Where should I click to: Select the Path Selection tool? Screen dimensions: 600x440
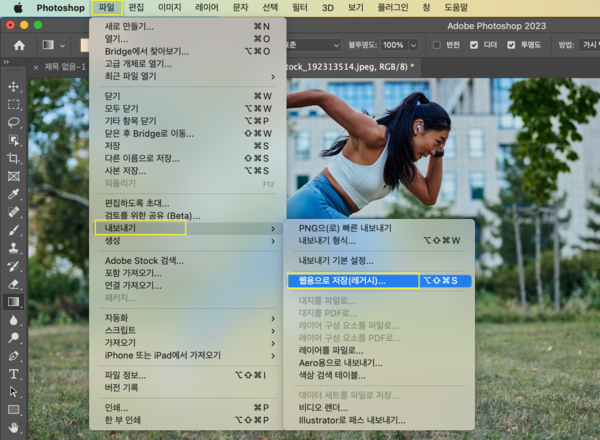(x=14, y=391)
